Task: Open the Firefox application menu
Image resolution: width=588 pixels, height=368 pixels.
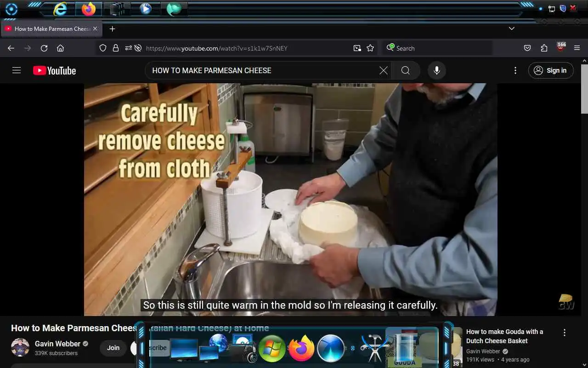Action: pyautogui.click(x=577, y=48)
